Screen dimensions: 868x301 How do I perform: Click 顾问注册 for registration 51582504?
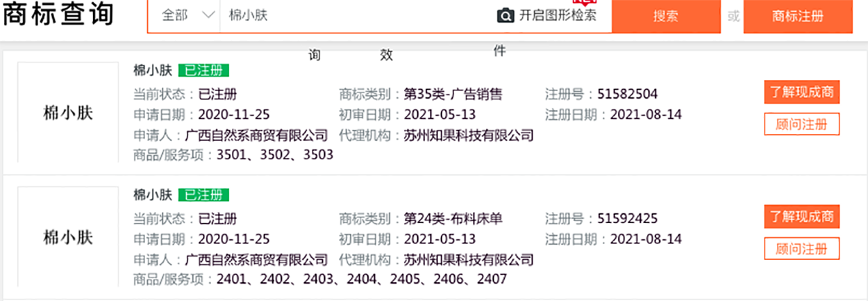[802, 124]
